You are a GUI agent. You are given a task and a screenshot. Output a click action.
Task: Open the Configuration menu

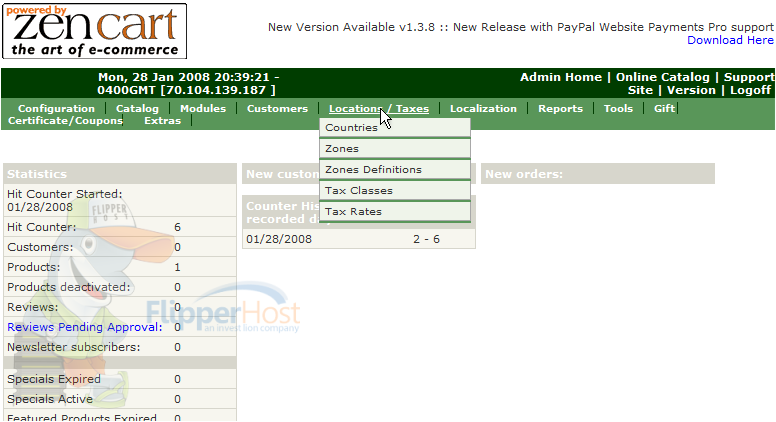[56, 108]
